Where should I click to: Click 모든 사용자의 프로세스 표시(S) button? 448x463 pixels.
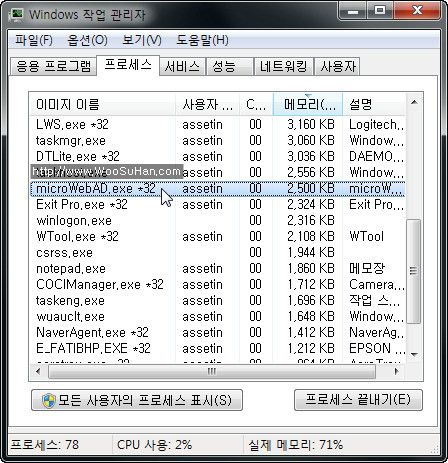coord(137,400)
